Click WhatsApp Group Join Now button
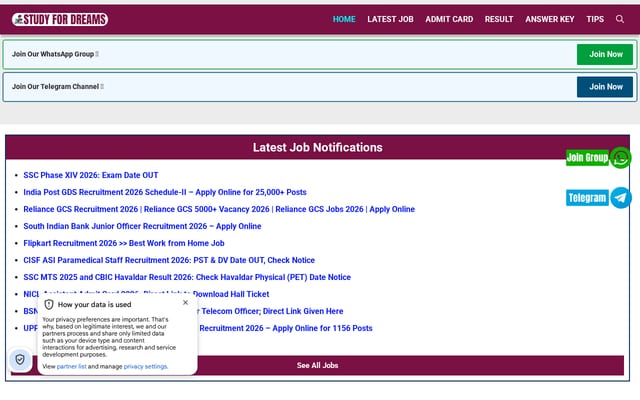The height and width of the screenshot is (400, 640). coord(605,54)
